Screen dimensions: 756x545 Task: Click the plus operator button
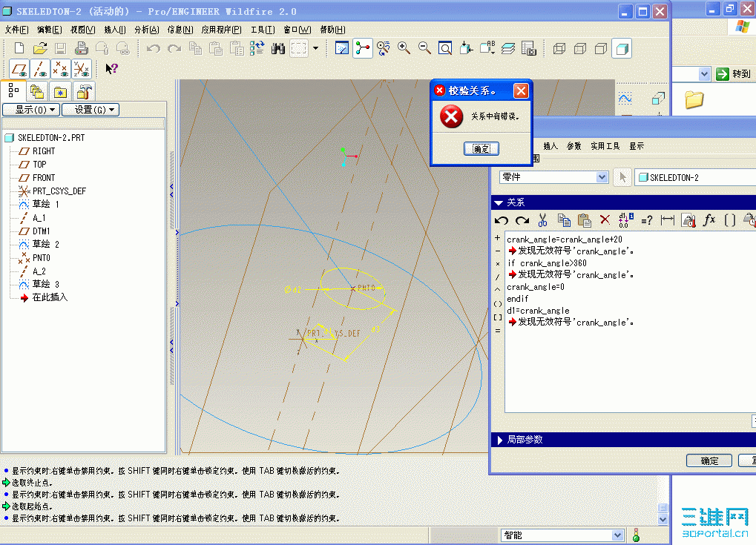tap(498, 238)
